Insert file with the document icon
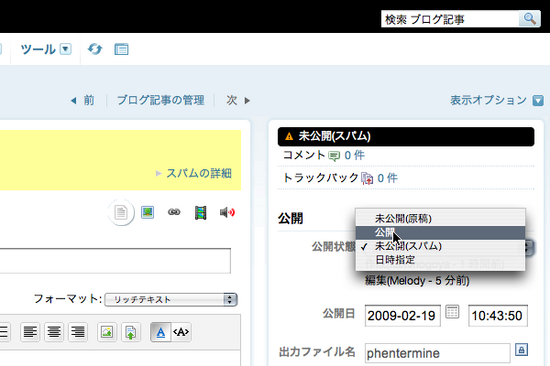550x366 pixels. tap(121, 212)
